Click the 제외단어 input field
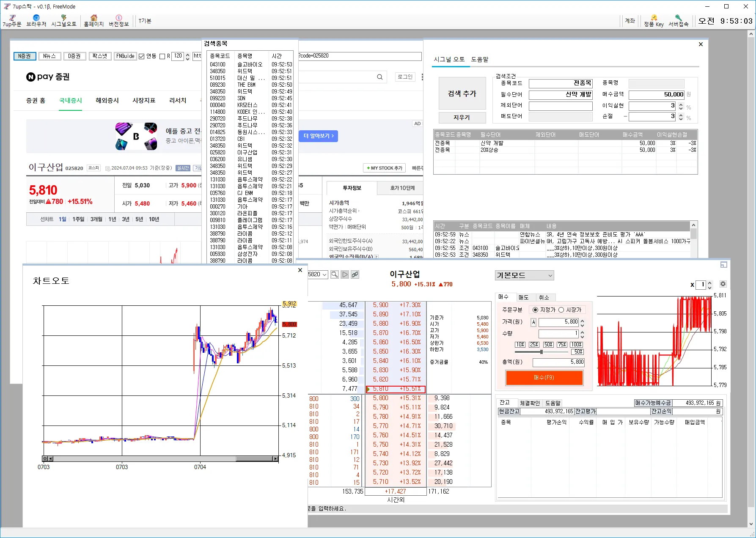This screenshot has height=538, width=756. click(x=561, y=106)
